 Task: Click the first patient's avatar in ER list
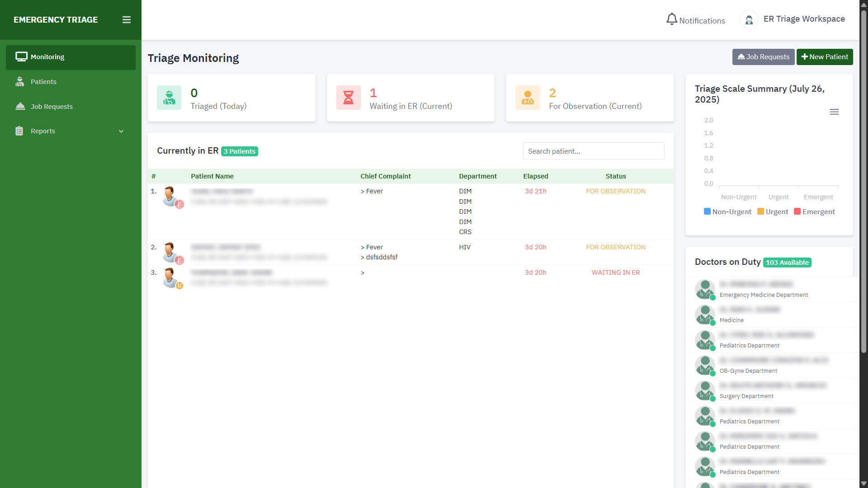tap(170, 196)
